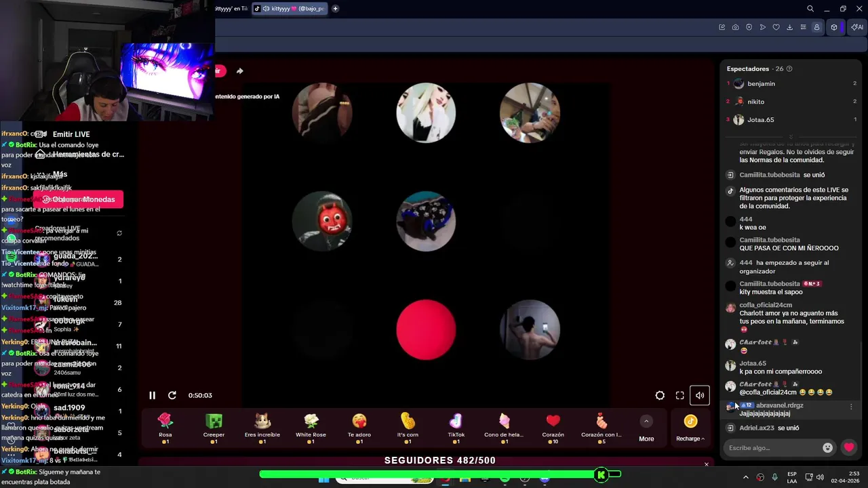Open browser bookmarks heart icon
This screenshot has height=488, width=868.
[776, 27]
